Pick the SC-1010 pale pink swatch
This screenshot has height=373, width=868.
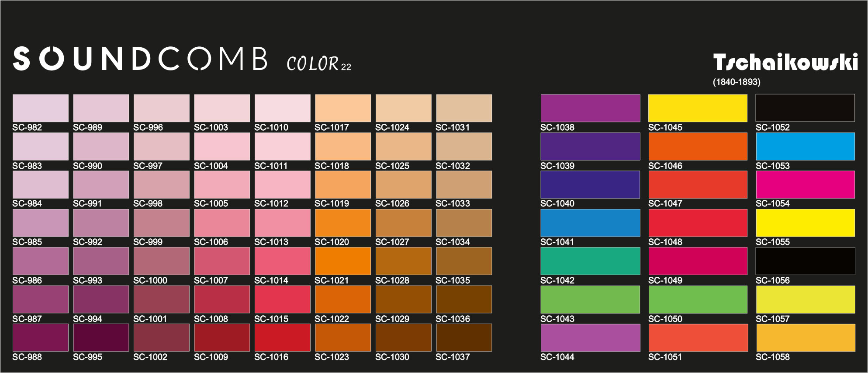[x=283, y=108]
